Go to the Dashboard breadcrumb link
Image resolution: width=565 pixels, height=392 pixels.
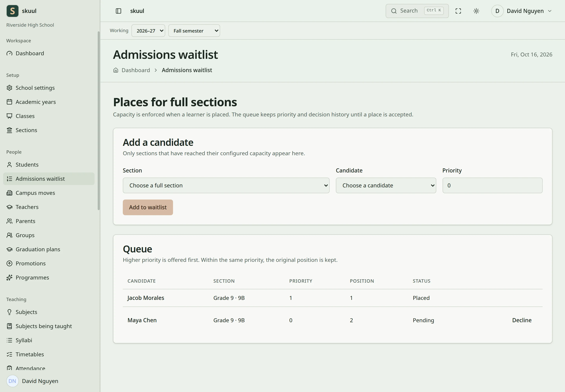[136, 70]
